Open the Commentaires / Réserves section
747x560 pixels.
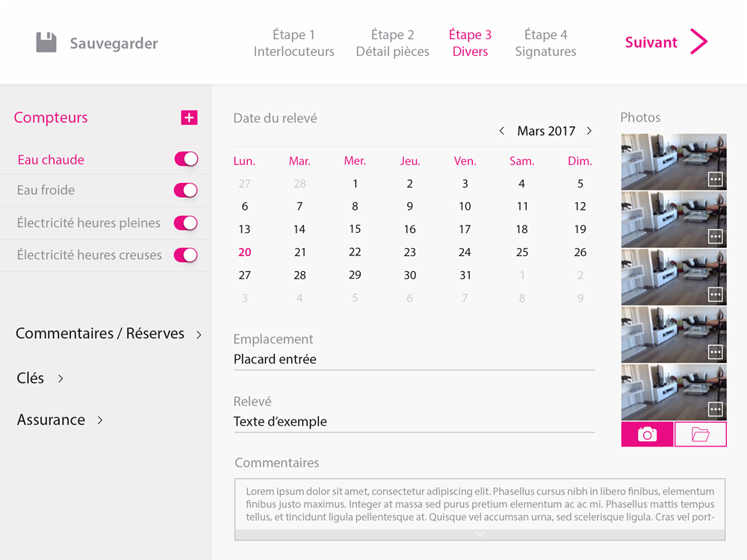100,333
